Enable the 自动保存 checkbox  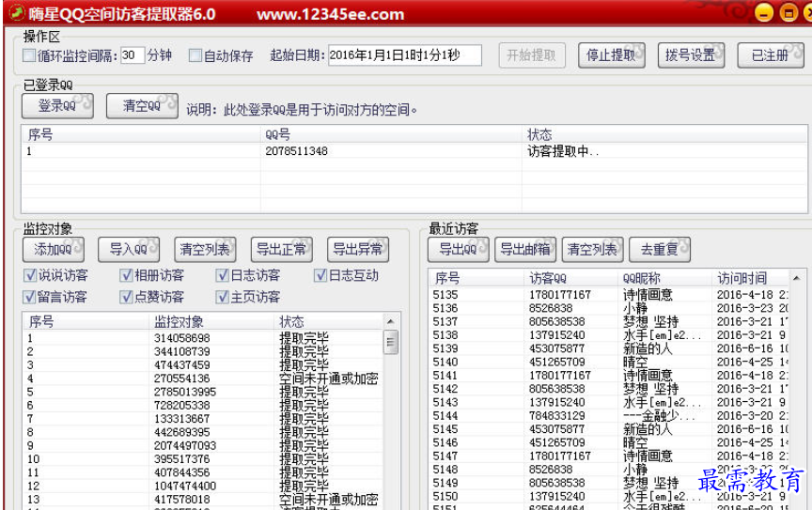195,55
